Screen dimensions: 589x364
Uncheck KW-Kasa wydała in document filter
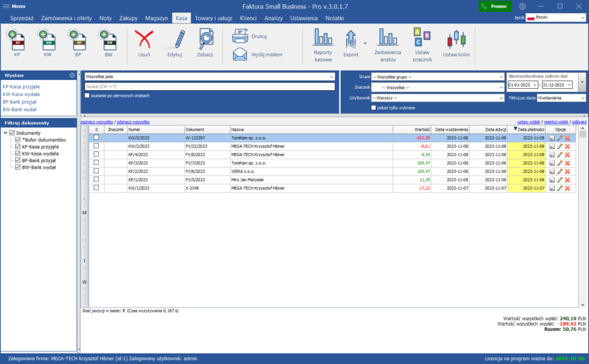click(x=17, y=154)
